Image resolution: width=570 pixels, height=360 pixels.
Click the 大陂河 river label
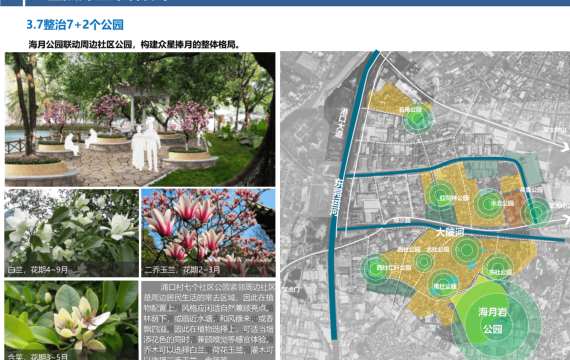click(450, 232)
